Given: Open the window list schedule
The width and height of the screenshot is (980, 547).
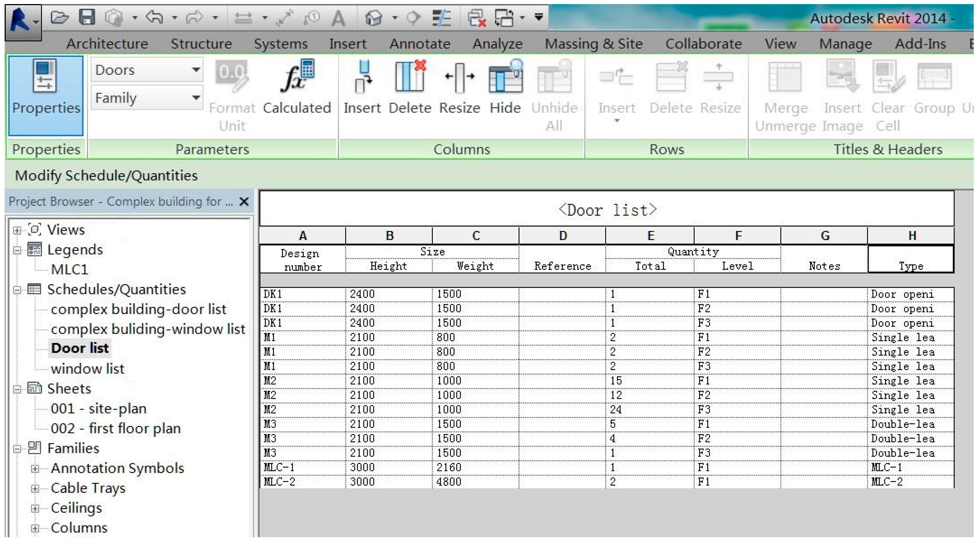Looking at the screenshot, I should click(x=88, y=369).
